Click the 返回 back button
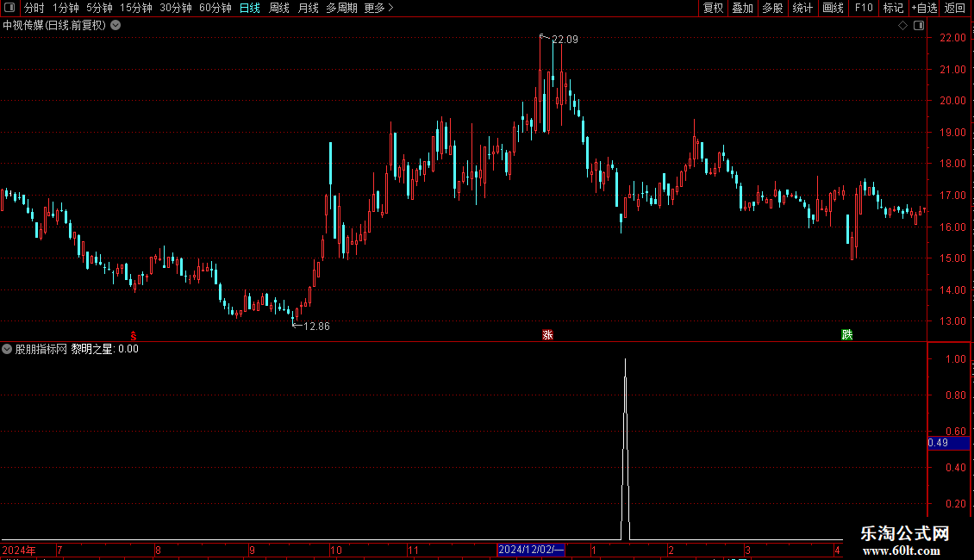The image size is (974, 560). 955,8
